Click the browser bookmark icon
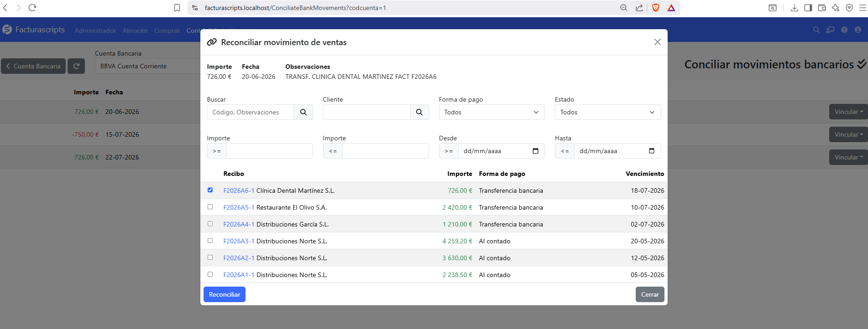This screenshot has width=868, height=329. 177,8
